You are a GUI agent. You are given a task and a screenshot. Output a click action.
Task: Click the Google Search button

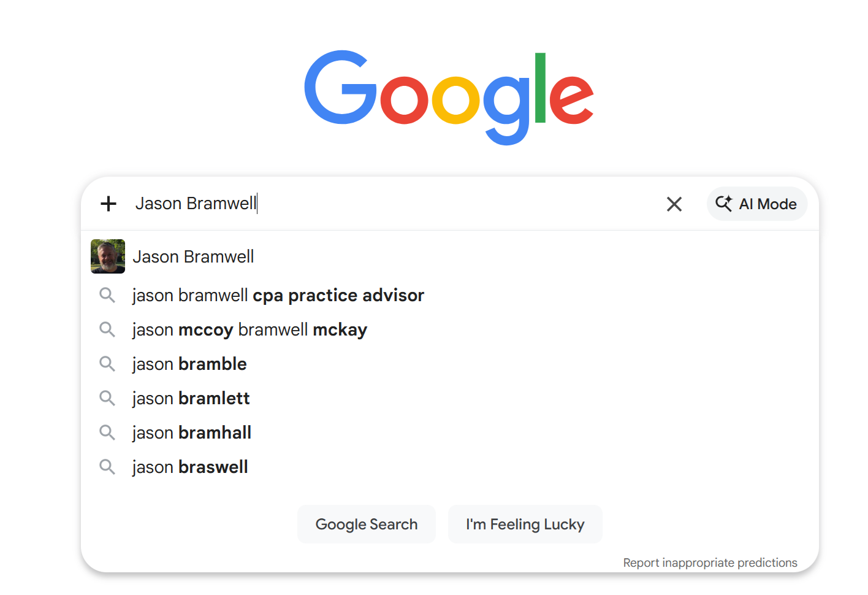pos(366,524)
